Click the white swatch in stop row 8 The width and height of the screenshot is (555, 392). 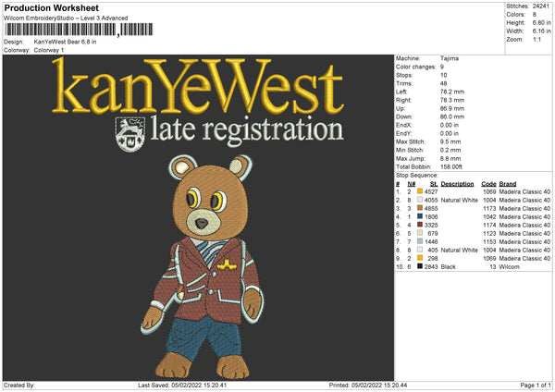420,250
